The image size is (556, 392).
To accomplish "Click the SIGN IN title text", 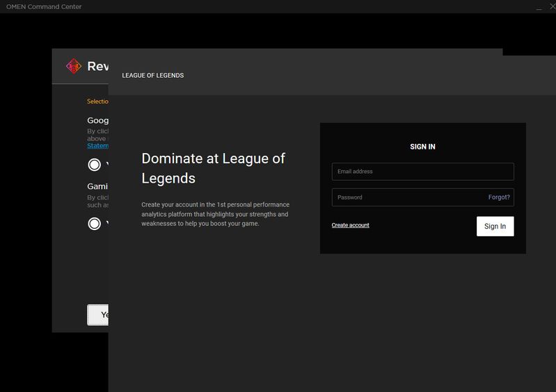I will [x=422, y=147].
